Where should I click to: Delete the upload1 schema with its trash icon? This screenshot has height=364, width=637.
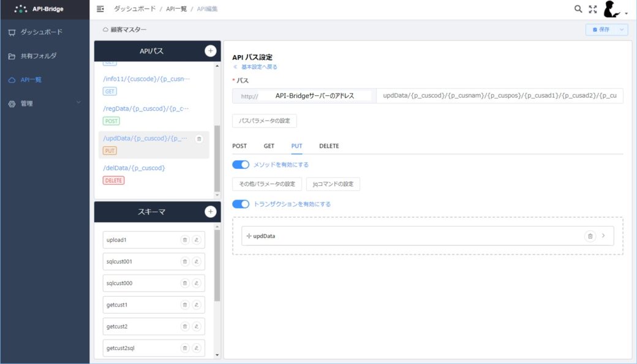coord(185,239)
